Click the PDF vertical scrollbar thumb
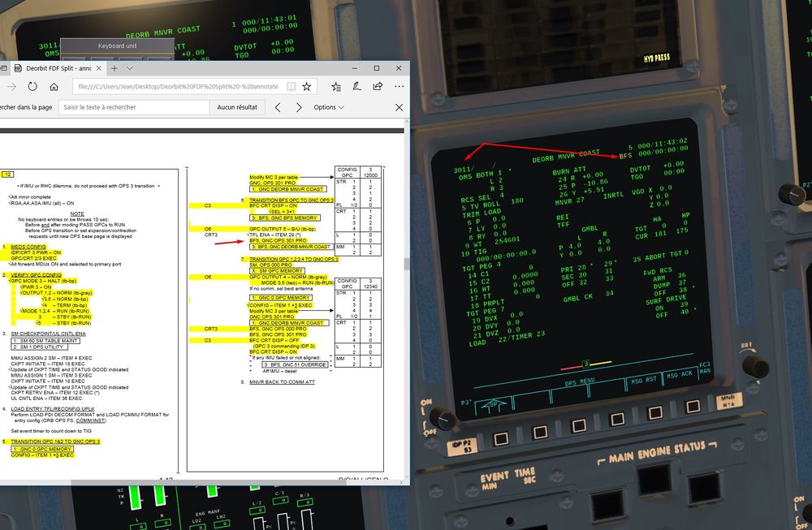The image size is (812, 530). (407, 264)
